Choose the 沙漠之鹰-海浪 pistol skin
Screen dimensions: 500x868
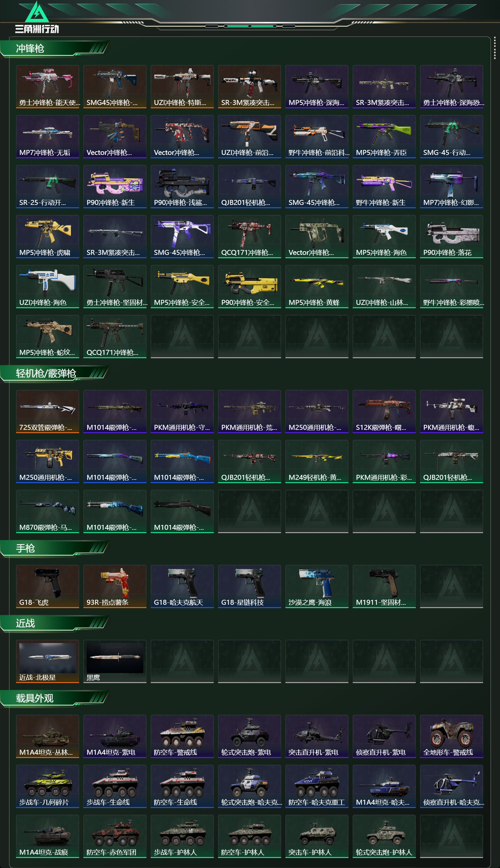[317, 586]
